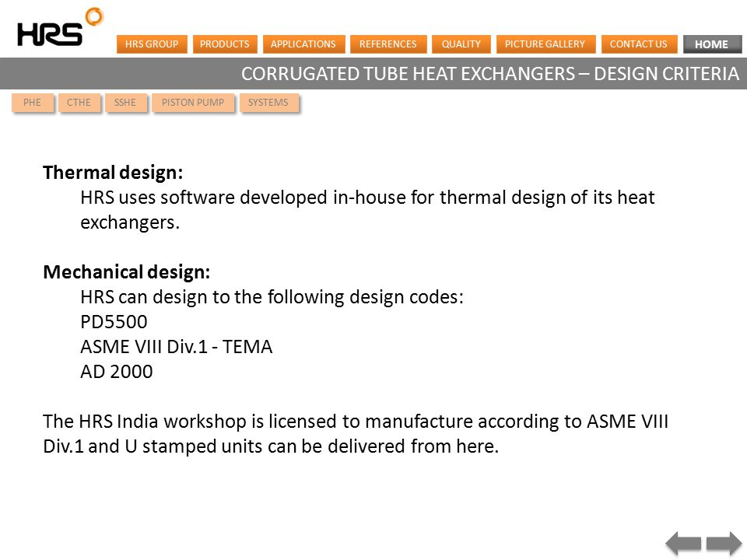Click the 'ASME VIII Div.1 - TEMA' text

tap(177, 347)
